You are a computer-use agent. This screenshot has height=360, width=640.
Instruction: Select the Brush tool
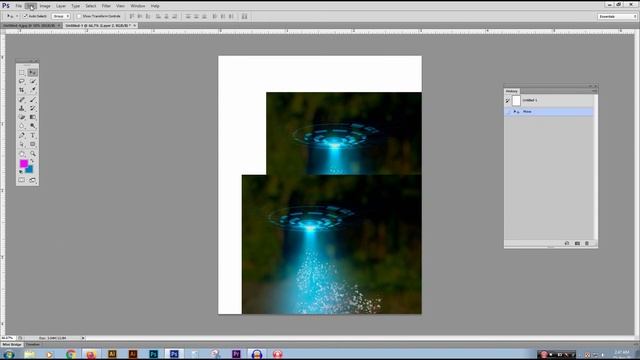33,100
